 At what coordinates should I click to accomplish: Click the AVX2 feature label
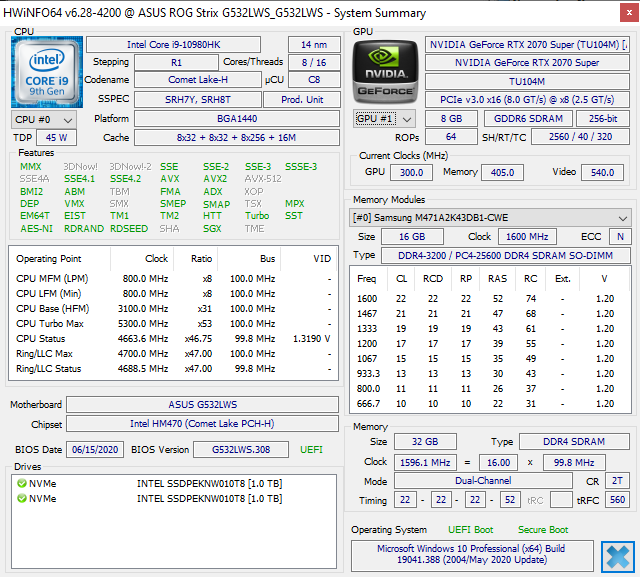tap(215, 179)
